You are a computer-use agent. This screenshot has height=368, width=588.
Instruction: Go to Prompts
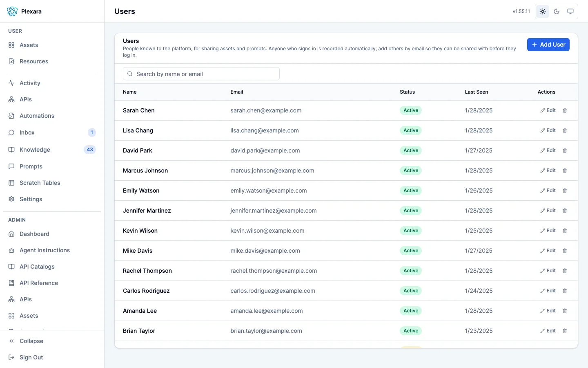pyautogui.click(x=52, y=166)
